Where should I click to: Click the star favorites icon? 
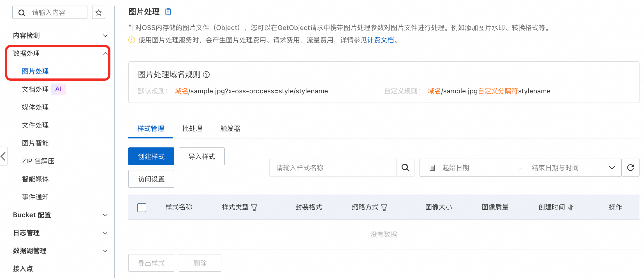point(99,13)
